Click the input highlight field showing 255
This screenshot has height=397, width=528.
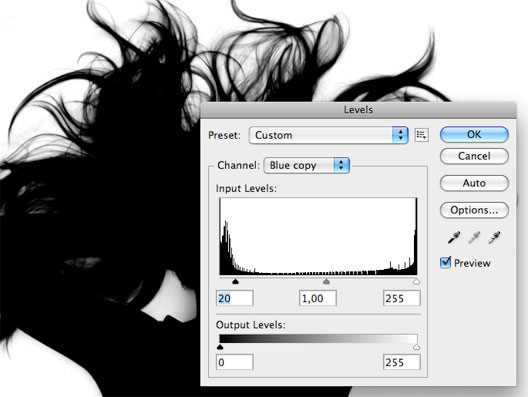402,298
